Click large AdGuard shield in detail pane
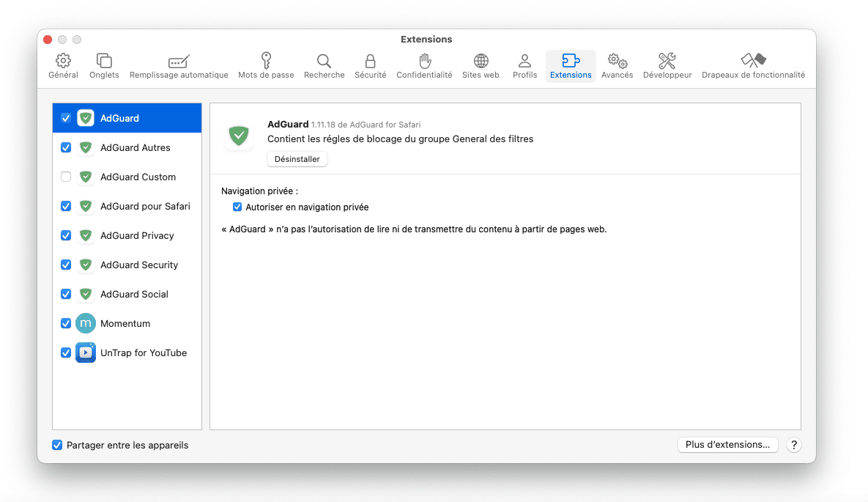This screenshot has height=502, width=868. pyautogui.click(x=239, y=136)
